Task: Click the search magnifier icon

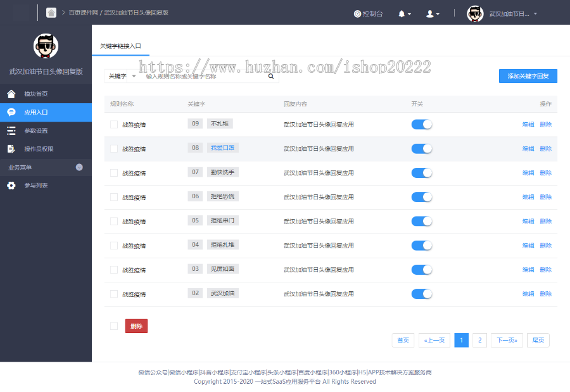Action: (271, 77)
